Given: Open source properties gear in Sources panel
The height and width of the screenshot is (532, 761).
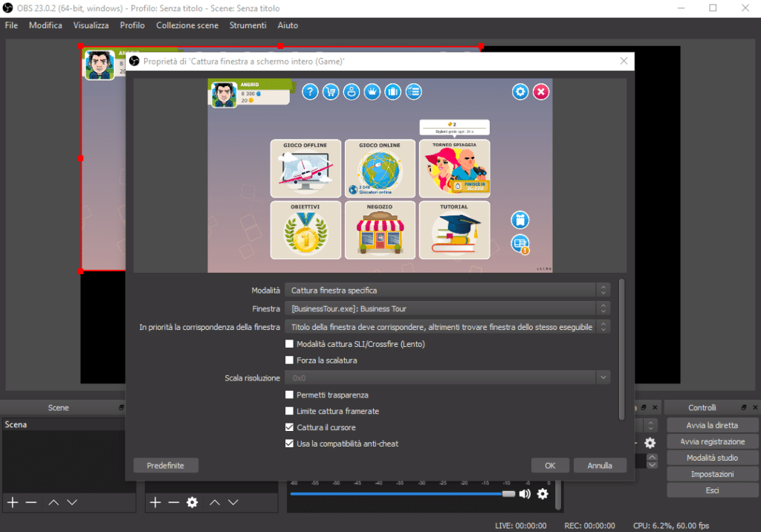Looking at the screenshot, I should pyautogui.click(x=192, y=502).
